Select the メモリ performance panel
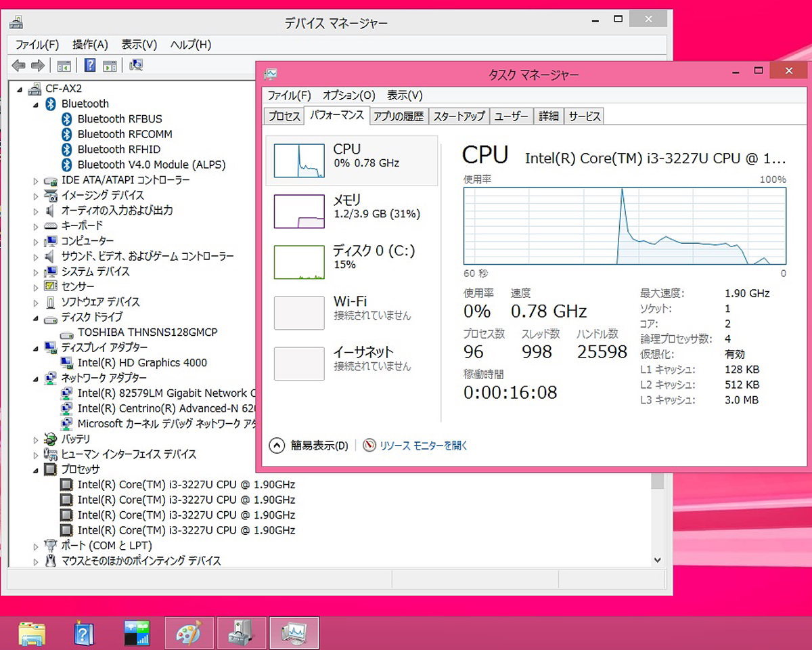812x650 pixels. [352, 211]
